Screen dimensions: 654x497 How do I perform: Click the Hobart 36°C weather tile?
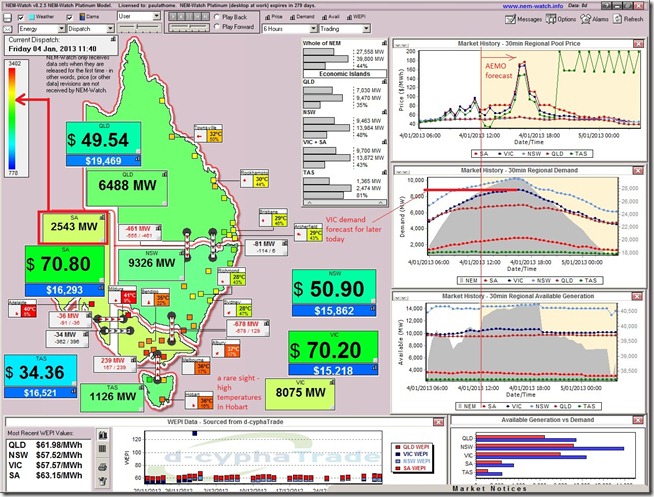200,401
